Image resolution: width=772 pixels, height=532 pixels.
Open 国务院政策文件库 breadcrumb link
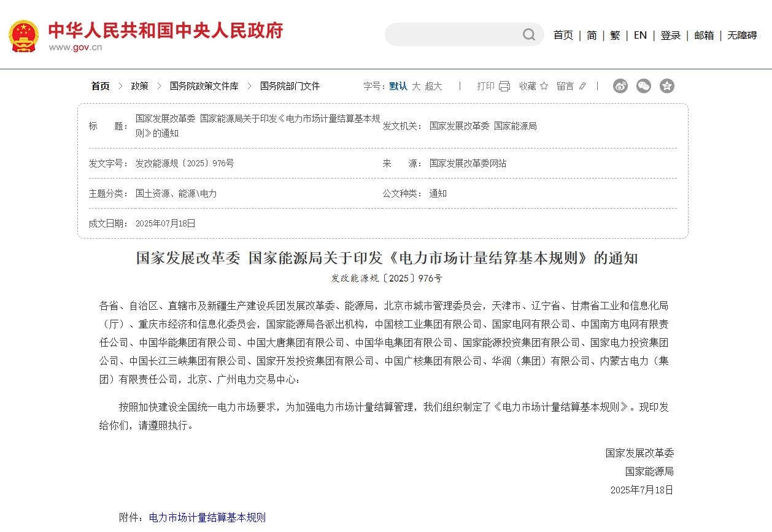(204, 86)
